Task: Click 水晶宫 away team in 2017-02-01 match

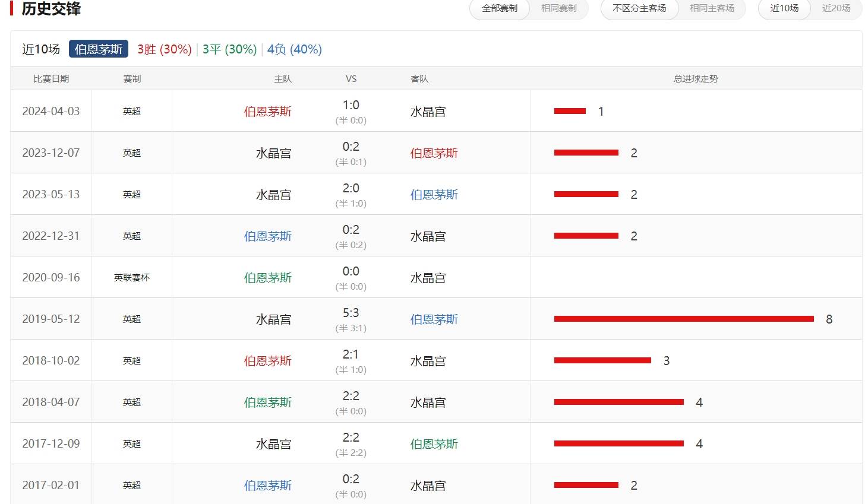Action: coord(428,486)
